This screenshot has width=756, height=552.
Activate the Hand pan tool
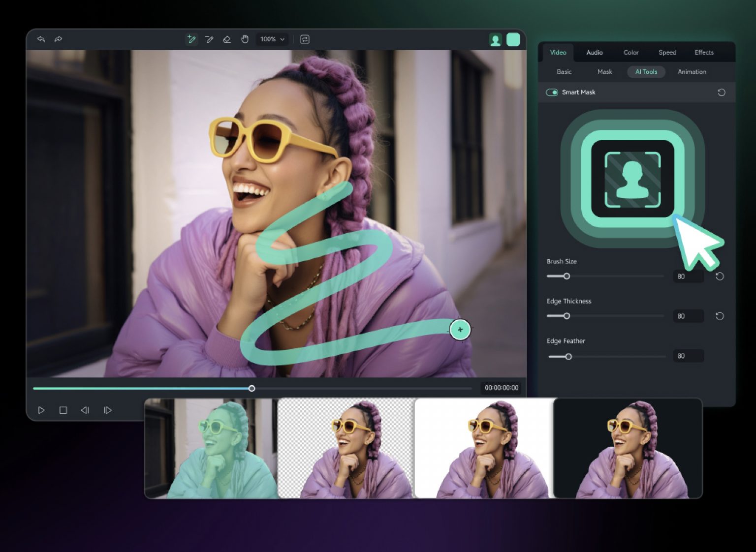coord(245,39)
